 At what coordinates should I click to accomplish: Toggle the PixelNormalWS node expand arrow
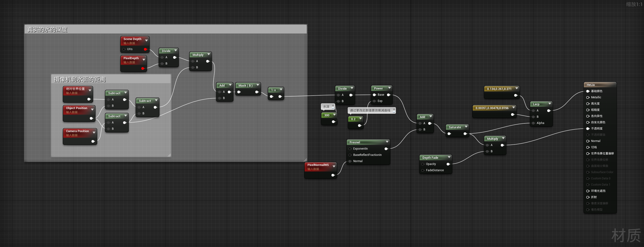(334, 166)
